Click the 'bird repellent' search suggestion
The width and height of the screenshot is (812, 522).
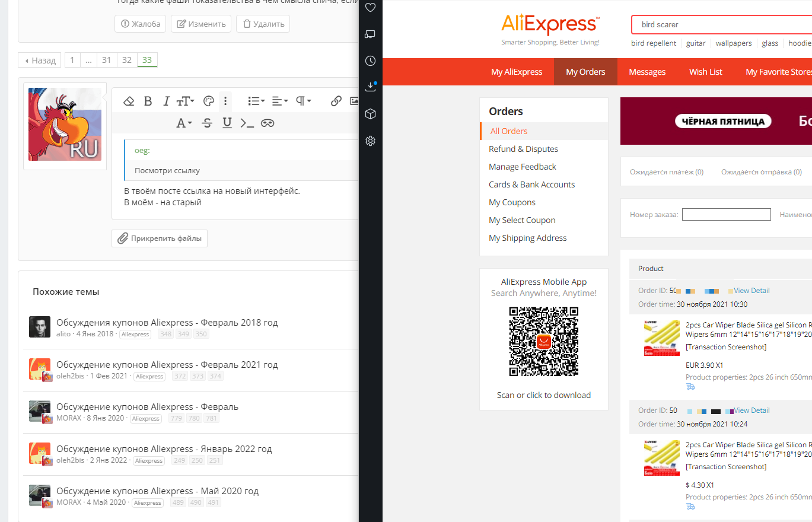point(654,43)
